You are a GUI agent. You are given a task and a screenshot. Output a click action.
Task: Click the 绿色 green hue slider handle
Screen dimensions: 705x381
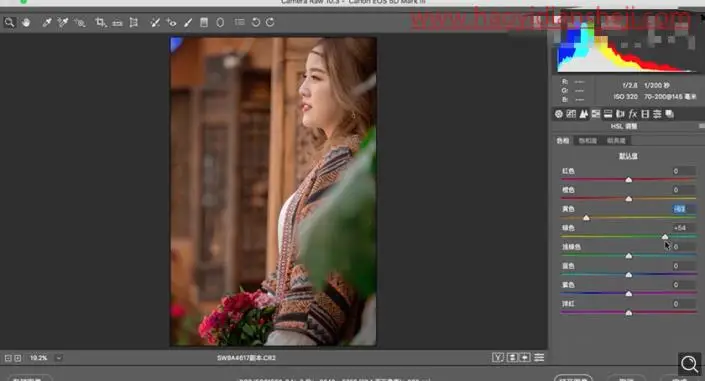coord(665,237)
